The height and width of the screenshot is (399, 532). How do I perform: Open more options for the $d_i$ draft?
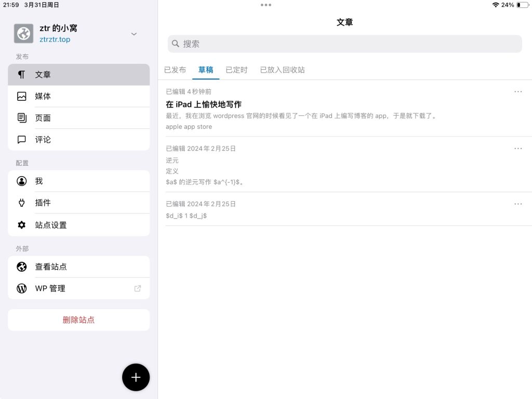[x=518, y=204]
